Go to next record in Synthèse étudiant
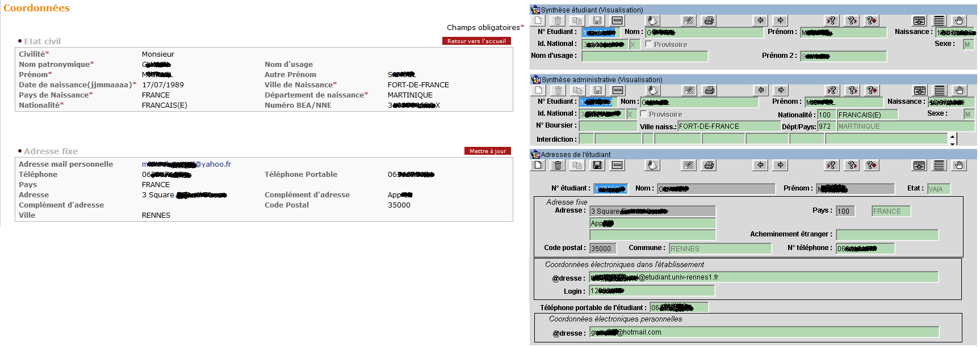Viewport: 980px width, 347px height. pyautogui.click(x=781, y=20)
